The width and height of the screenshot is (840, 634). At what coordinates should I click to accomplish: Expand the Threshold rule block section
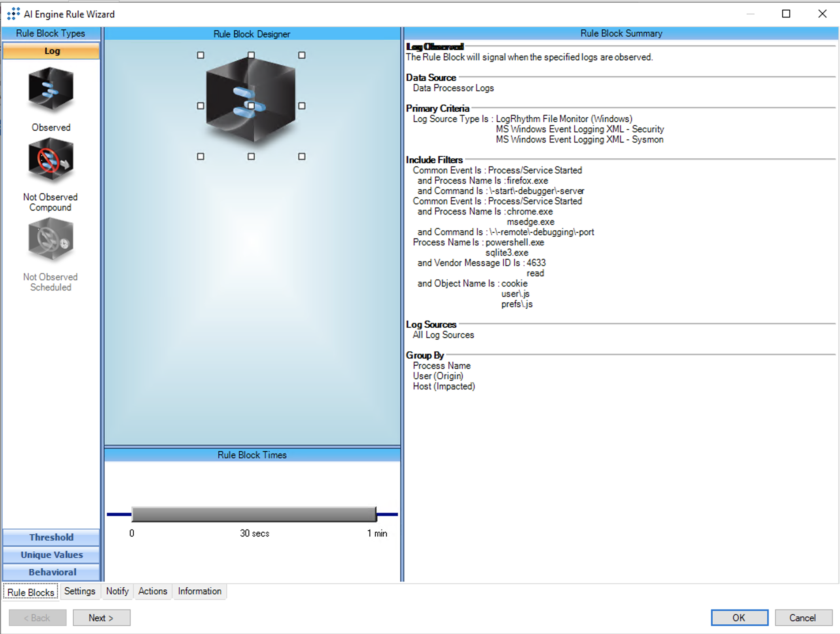coord(51,537)
